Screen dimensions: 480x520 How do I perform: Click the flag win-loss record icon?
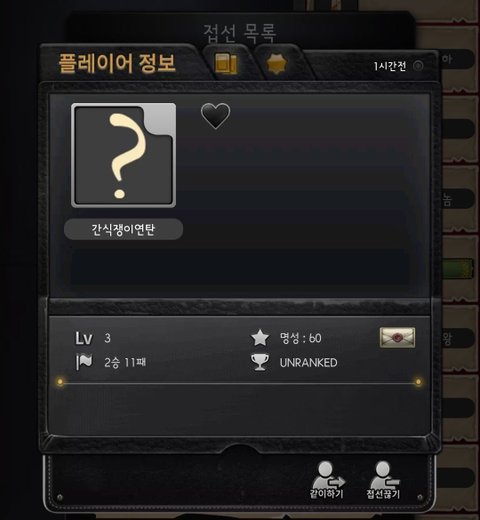(84, 362)
